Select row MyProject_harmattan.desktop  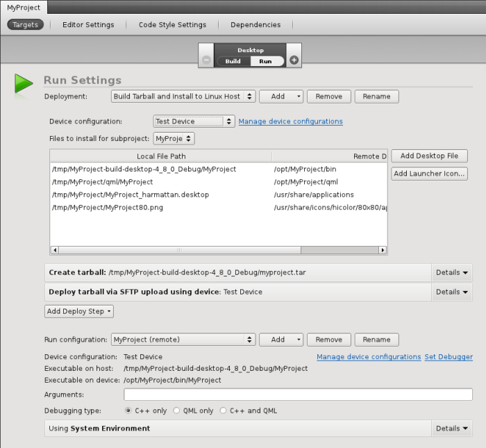pos(131,194)
